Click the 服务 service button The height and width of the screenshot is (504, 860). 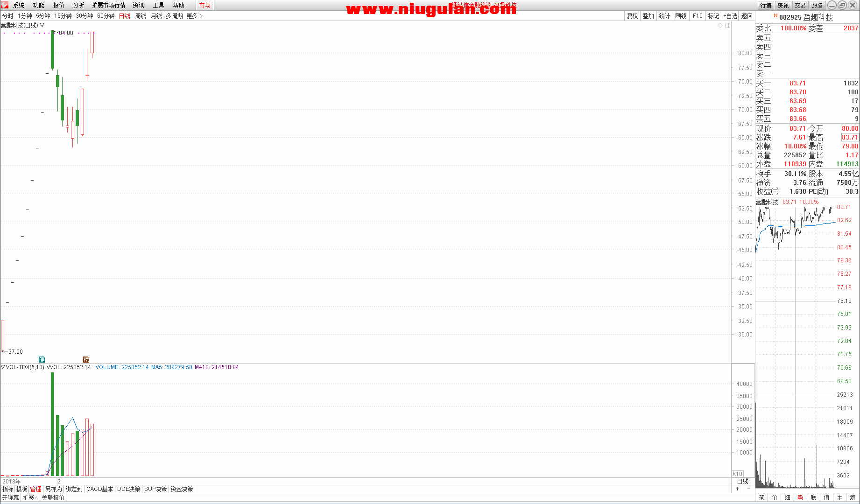(818, 5)
